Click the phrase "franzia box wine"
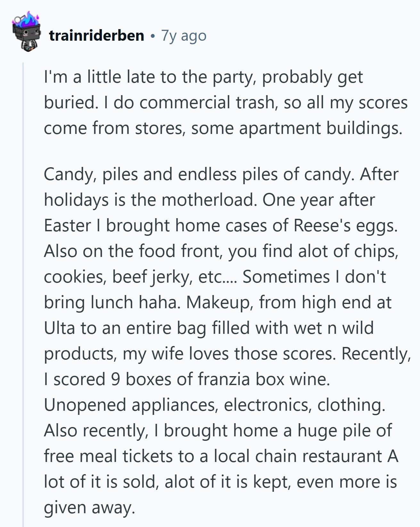 tap(263, 379)
